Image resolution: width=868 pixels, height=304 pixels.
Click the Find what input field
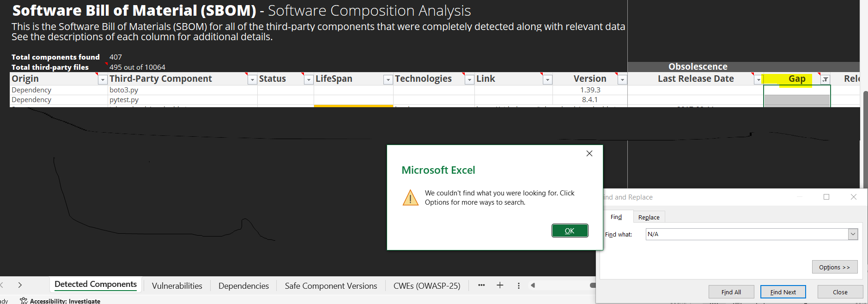[x=747, y=234]
